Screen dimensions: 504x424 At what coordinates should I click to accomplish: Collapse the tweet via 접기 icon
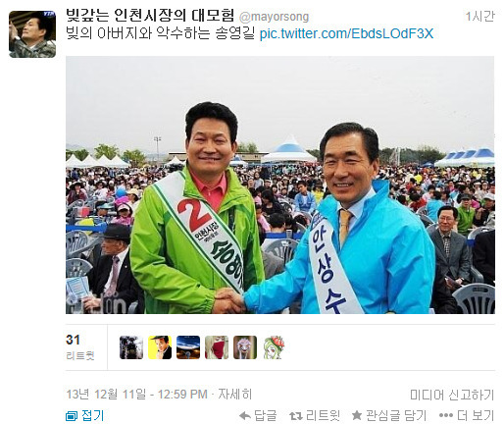[71, 416]
